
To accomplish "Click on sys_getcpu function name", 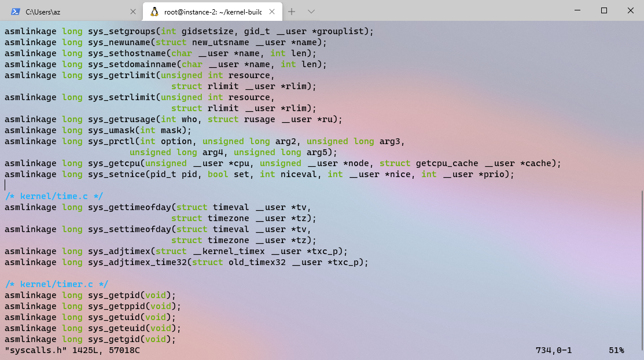I will click(114, 164).
